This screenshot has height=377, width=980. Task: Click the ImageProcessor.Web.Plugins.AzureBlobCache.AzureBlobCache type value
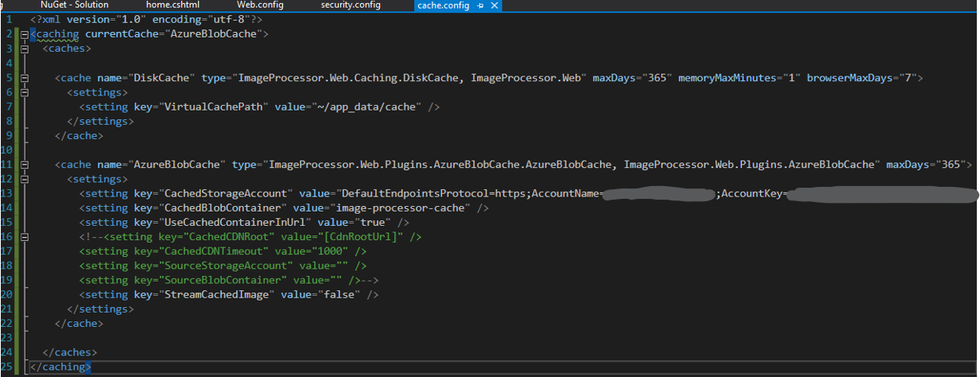(441, 165)
